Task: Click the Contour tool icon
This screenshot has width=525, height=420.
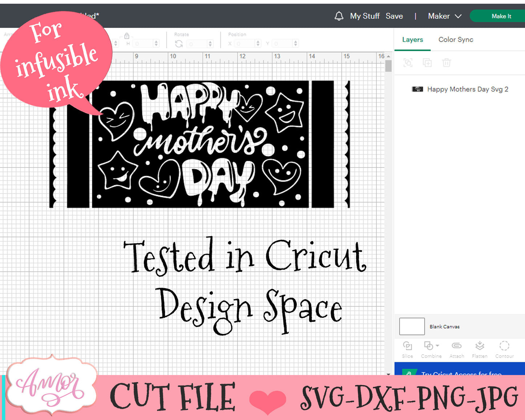Action: click(504, 346)
